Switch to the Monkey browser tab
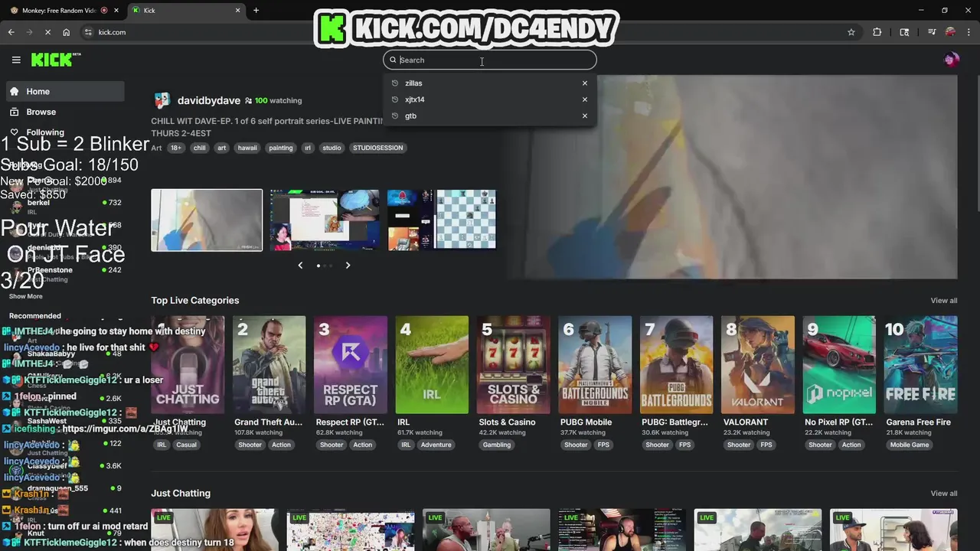Image resolution: width=980 pixels, height=551 pixels. [x=63, y=10]
